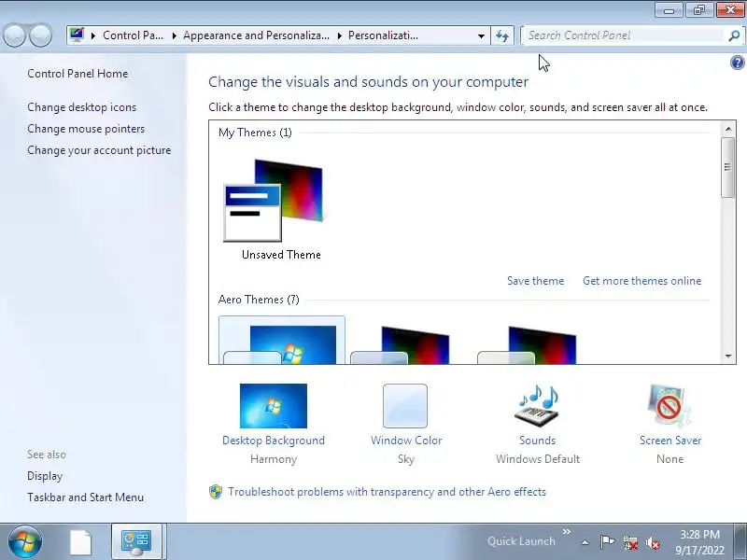Image resolution: width=747 pixels, height=560 pixels.
Task: Click the Search Control Panel field
Action: [624, 35]
